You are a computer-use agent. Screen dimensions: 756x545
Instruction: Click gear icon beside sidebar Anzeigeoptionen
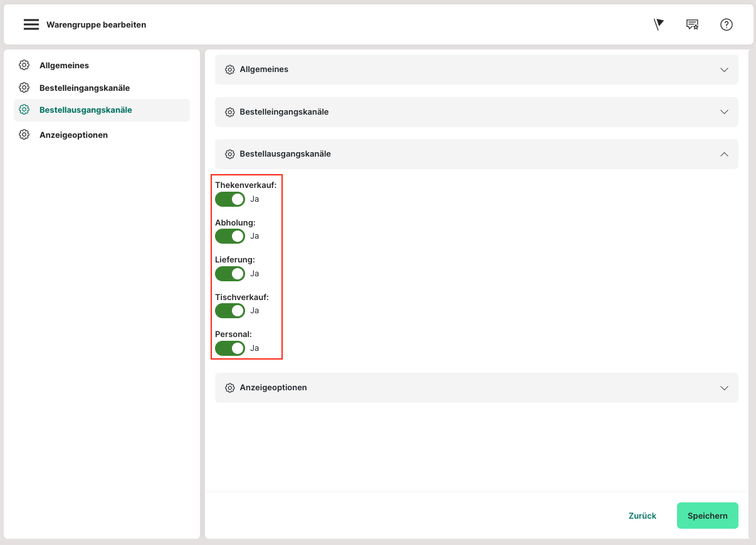pyautogui.click(x=24, y=135)
